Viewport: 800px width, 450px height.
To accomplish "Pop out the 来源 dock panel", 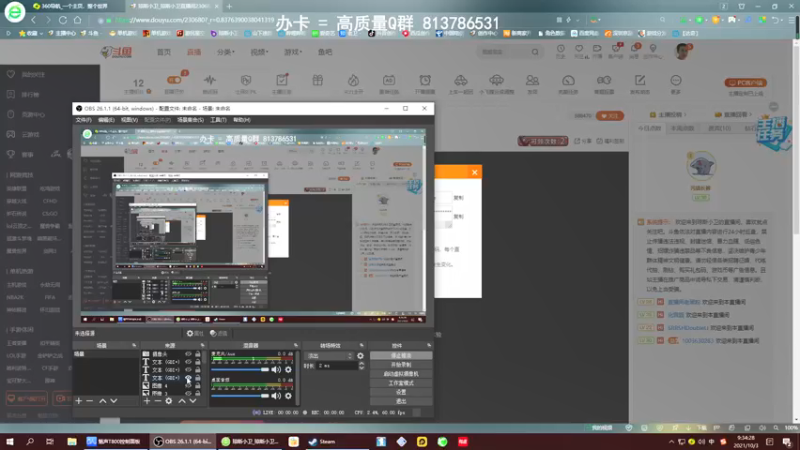I will tap(203, 345).
